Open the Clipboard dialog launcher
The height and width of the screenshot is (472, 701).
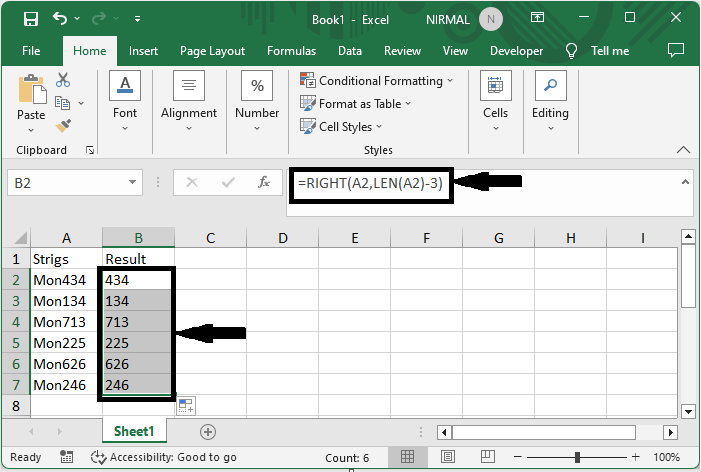tap(90, 150)
